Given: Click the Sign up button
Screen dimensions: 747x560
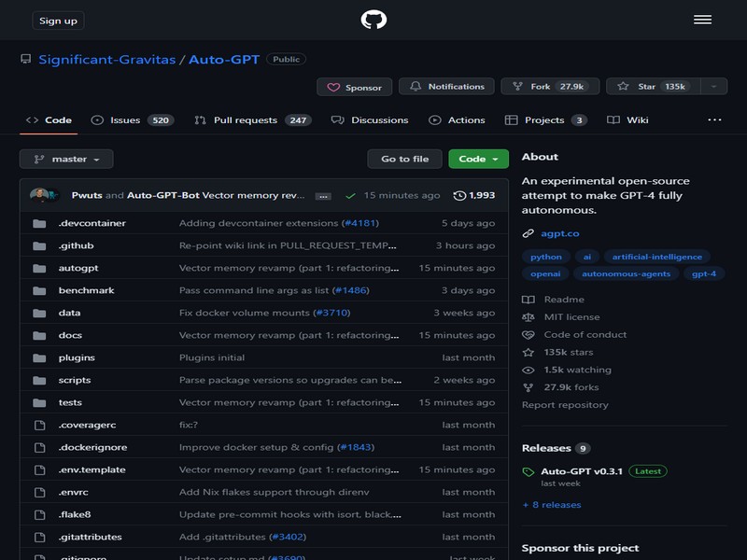Looking at the screenshot, I should pos(58,19).
